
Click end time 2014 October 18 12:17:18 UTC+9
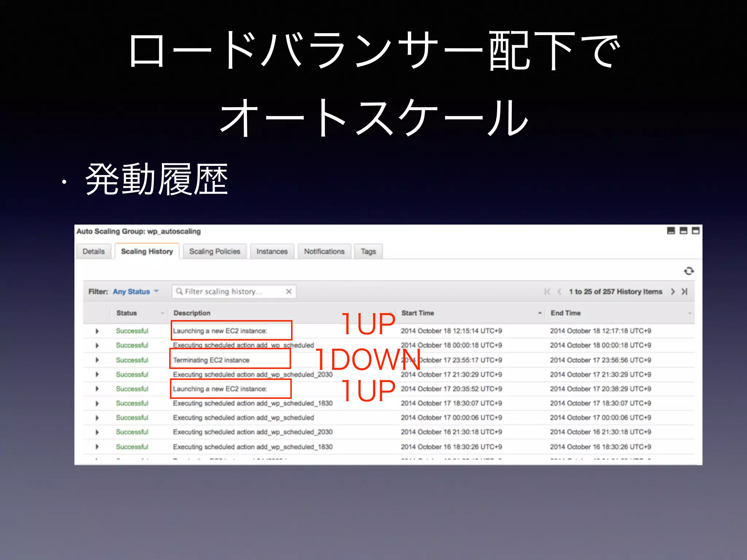600,331
